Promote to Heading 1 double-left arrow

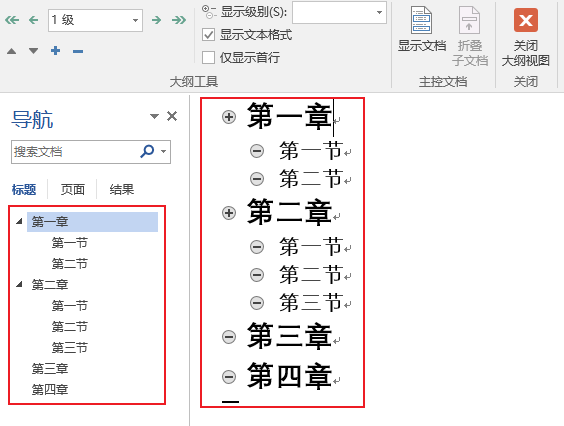tap(12, 20)
